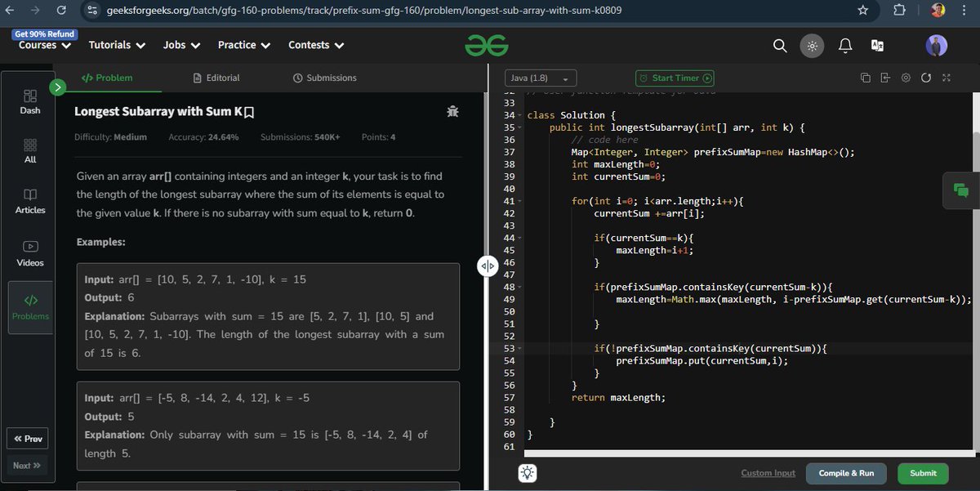Image resolution: width=980 pixels, height=491 pixels.
Task: Click the 'Difficulty: Medium' label
Action: pyautogui.click(x=110, y=137)
